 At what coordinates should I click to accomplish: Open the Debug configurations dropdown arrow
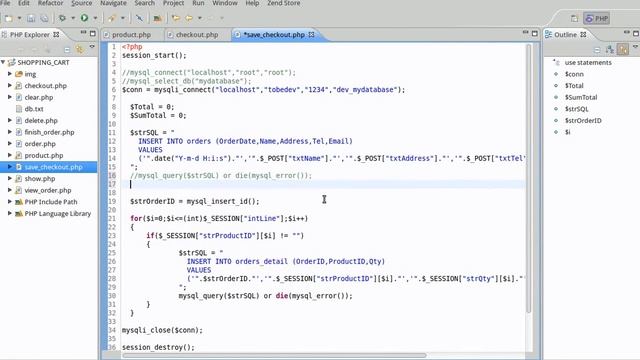[73, 18]
